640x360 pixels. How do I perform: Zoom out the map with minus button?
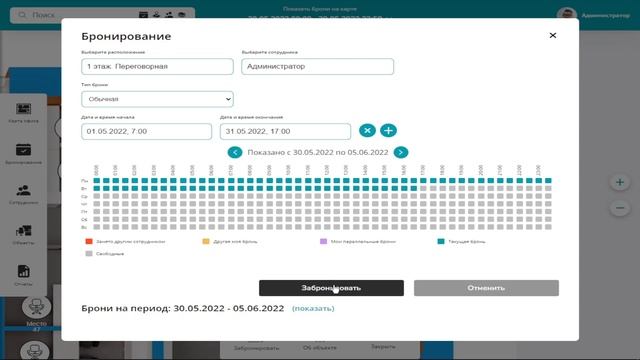620,208
